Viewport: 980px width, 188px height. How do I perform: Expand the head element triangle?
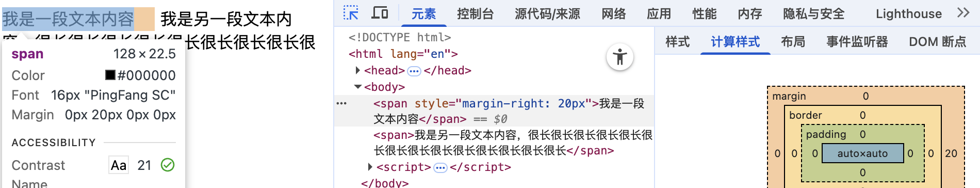pyautogui.click(x=357, y=70)
